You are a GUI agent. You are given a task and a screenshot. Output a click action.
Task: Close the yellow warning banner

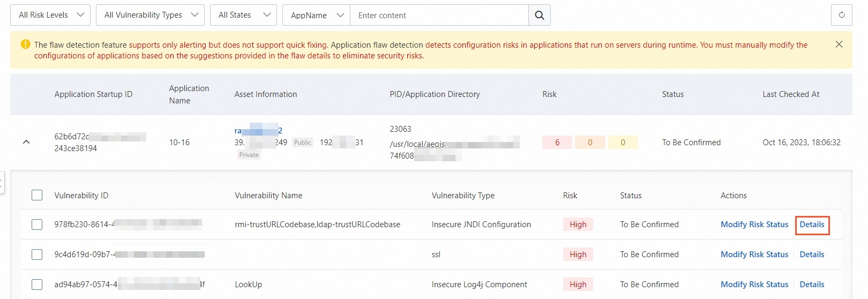(x=839, y=44)
